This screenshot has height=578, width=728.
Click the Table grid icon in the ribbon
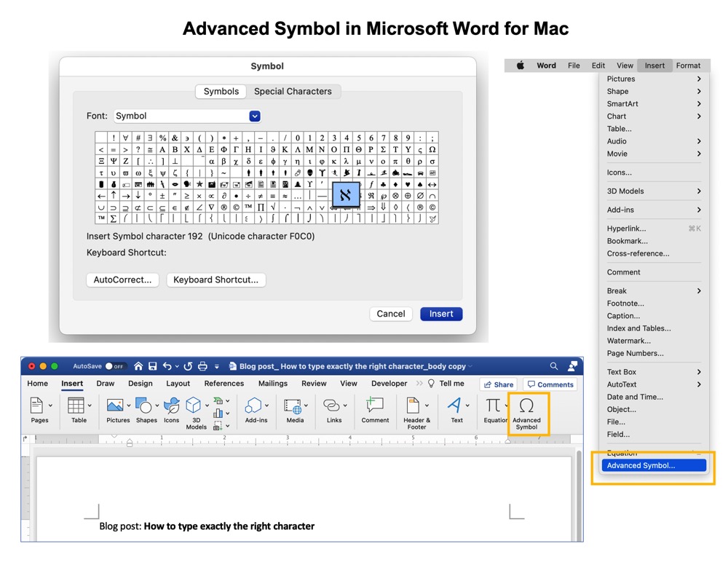(76, 405)
